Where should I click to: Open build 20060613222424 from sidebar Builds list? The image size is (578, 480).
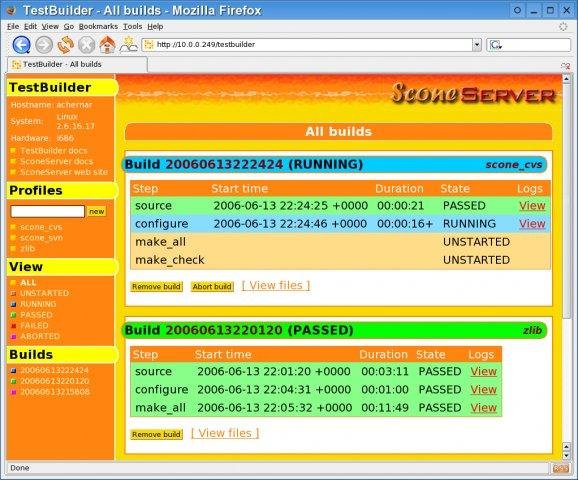[x=54, y=370]
